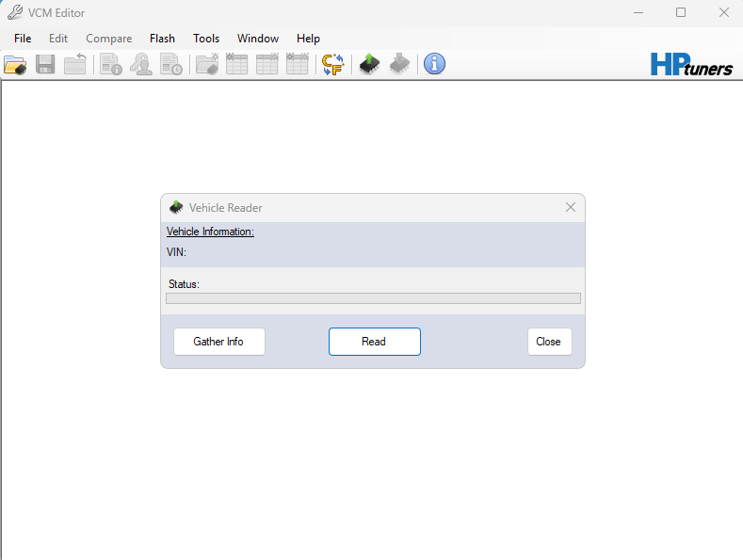The image size is (743, 560).
Task: Open the File menu
Action: pyautogui.click(x=23, y=39)
